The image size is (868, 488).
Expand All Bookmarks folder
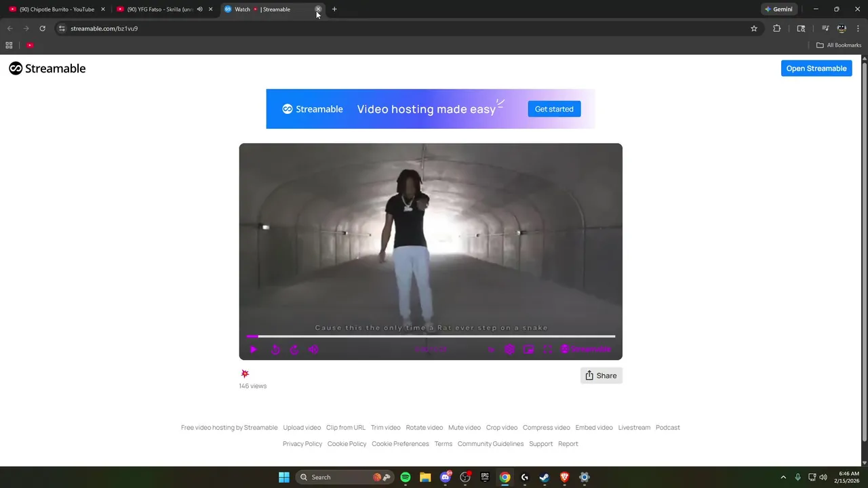(x=839, y=45)
